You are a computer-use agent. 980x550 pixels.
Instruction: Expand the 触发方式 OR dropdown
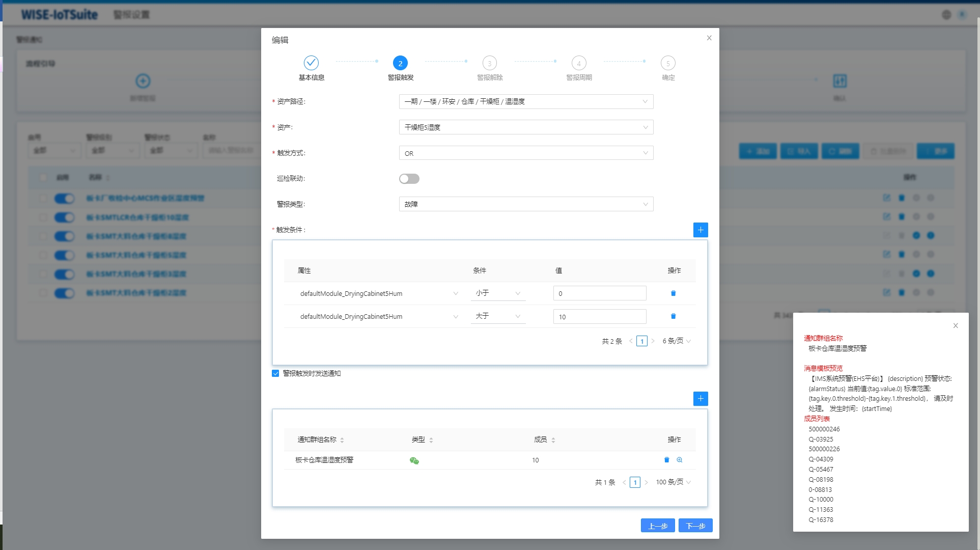(525, 153)
